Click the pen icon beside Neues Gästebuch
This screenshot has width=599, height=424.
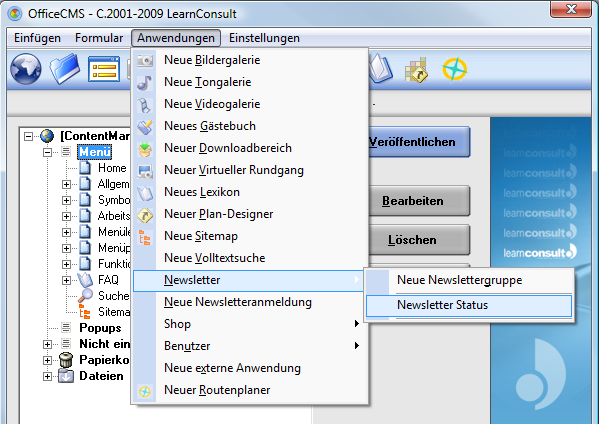coord(145,127)
